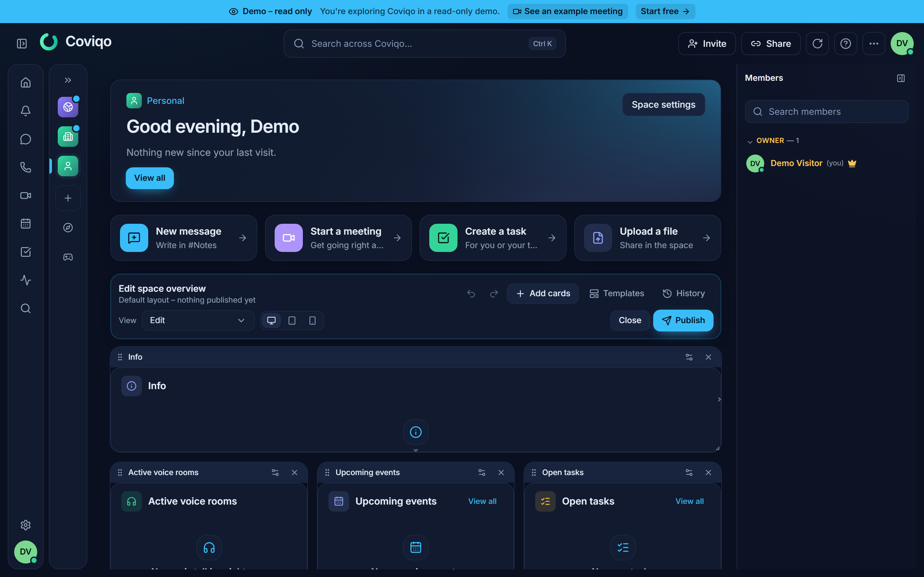The width and height of the screenshot is (924, 577).
Task: Switch preview to mobile layout
Action: coord(312,321)
